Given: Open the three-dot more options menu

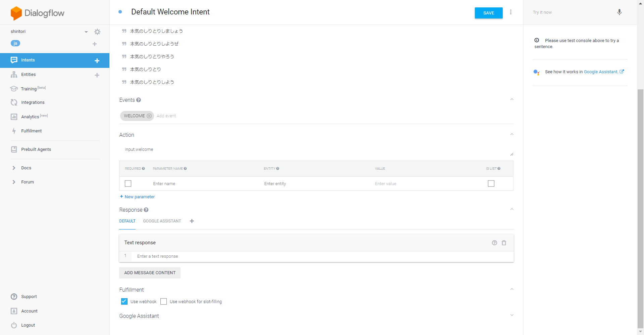Looking at the screenshot, I should (510, 12).
